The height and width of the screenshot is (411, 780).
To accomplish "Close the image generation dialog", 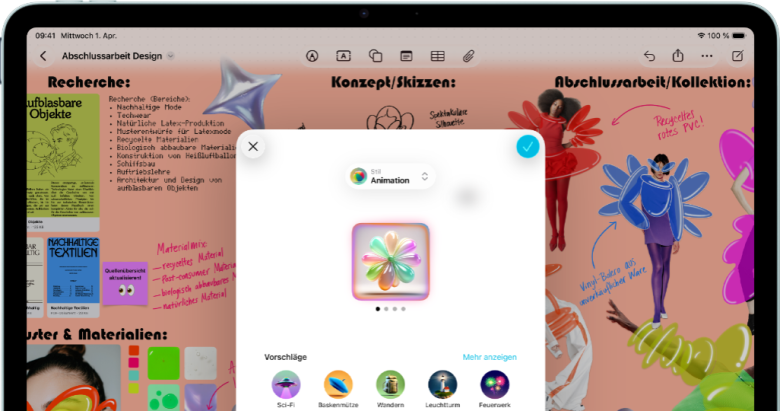I will [253, 147].
